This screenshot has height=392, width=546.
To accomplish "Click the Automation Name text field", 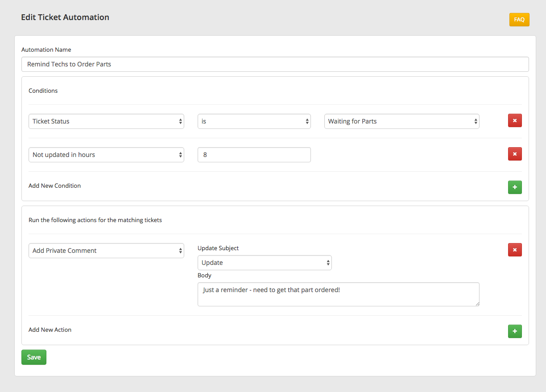I will [x=275, y=64].
